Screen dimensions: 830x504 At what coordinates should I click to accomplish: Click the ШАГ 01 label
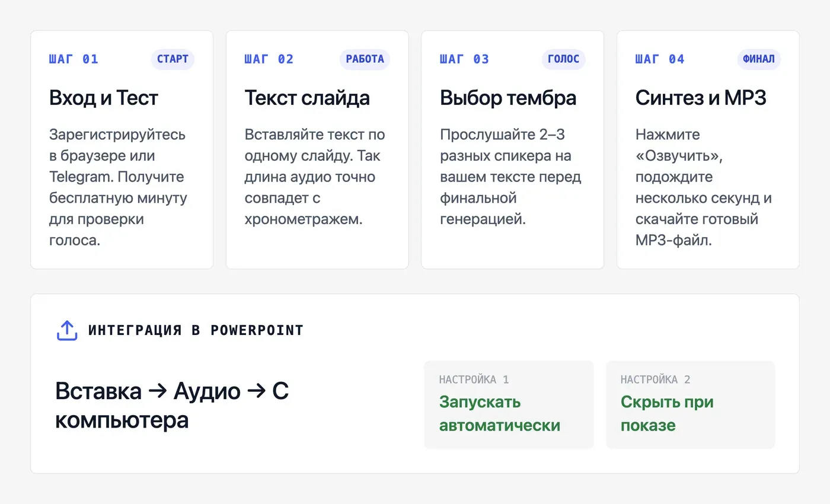click(x=74, y=59)
